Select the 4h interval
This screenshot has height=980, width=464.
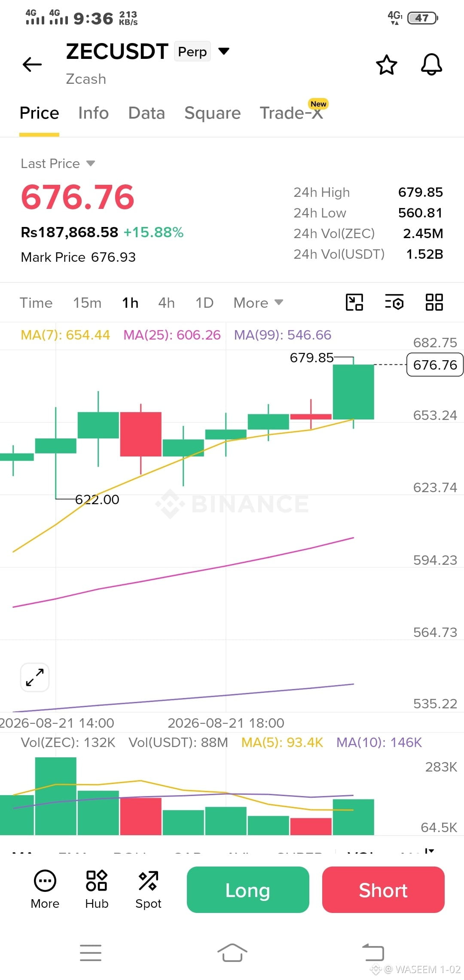coord(167,303)
